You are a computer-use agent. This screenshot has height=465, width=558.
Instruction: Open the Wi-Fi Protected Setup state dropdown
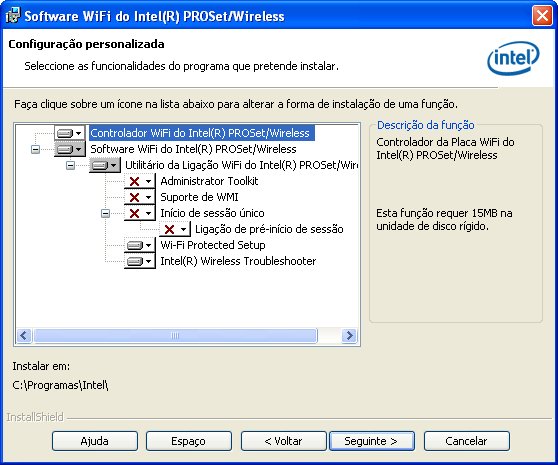tap(140, 245)
